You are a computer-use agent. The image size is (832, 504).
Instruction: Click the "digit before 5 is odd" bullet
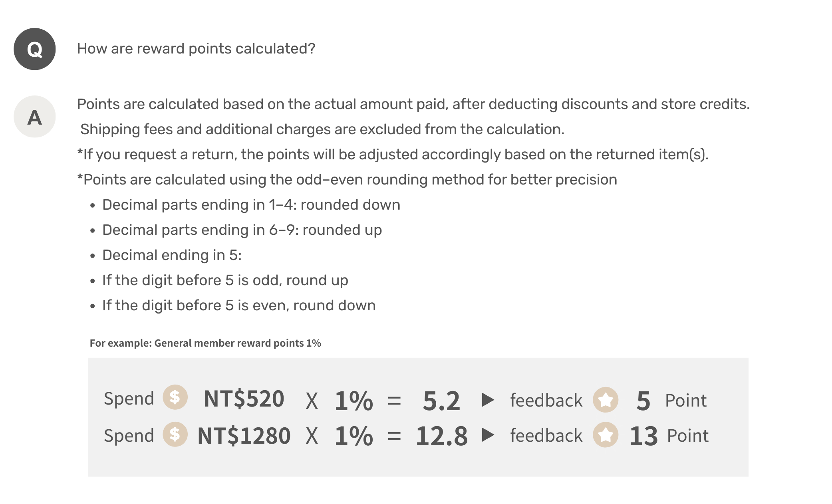(x=225, y=280)
